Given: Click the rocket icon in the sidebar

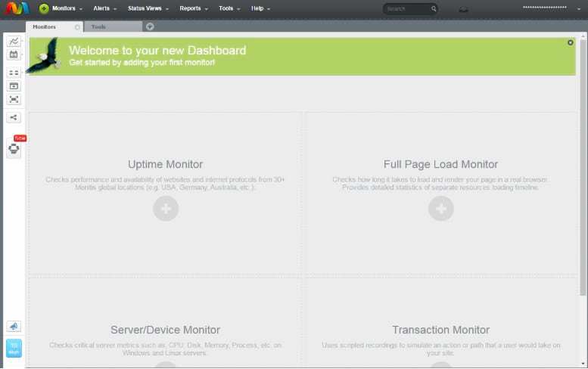Looking at the screenshot, I should coord(14,327).
